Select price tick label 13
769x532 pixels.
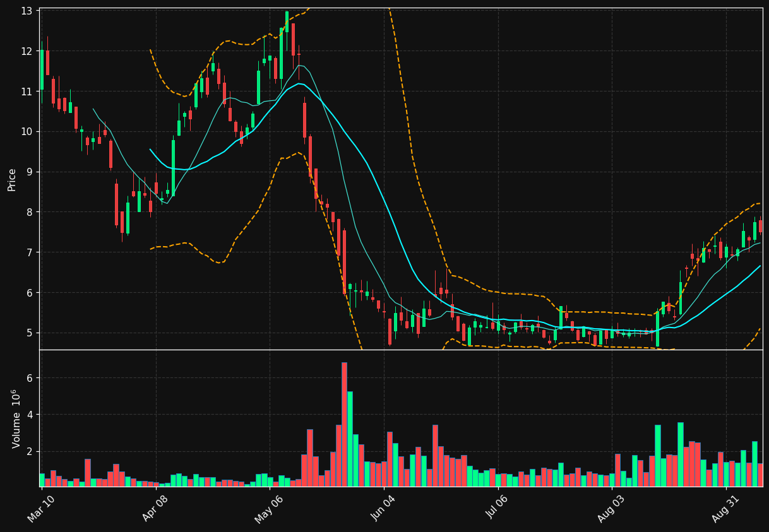[x=27, y=11]
